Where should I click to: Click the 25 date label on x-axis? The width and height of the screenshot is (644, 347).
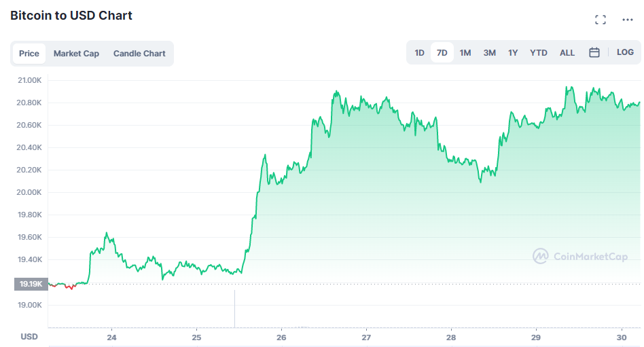196,337
